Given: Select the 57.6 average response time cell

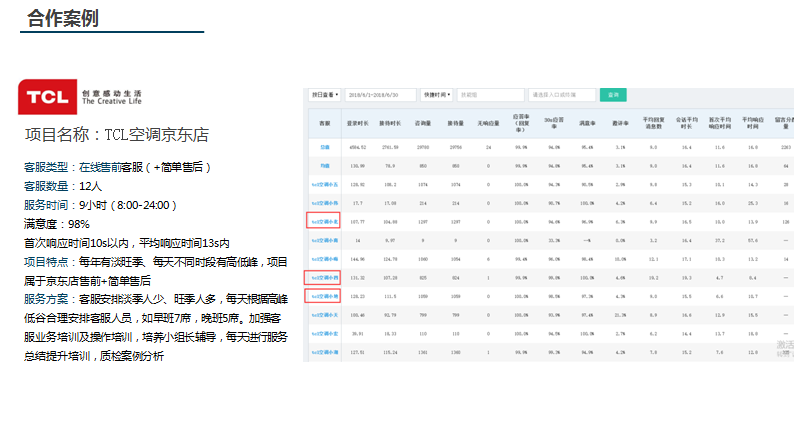Looking at the screenshot, I should 753,241.
